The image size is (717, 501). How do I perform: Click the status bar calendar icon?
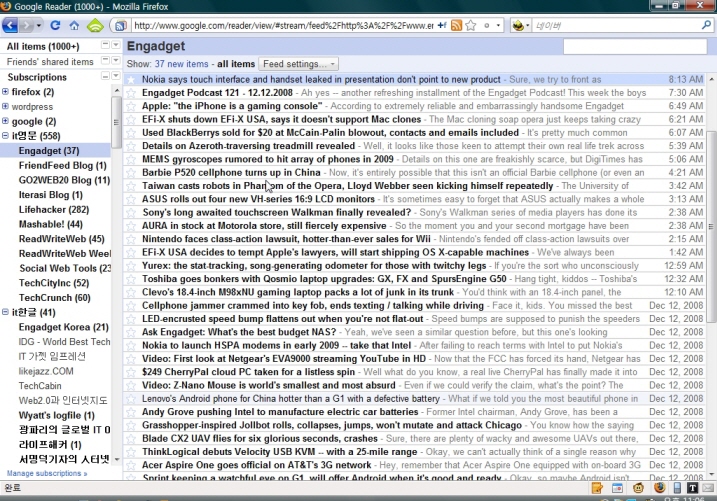[x=617, y=488]
